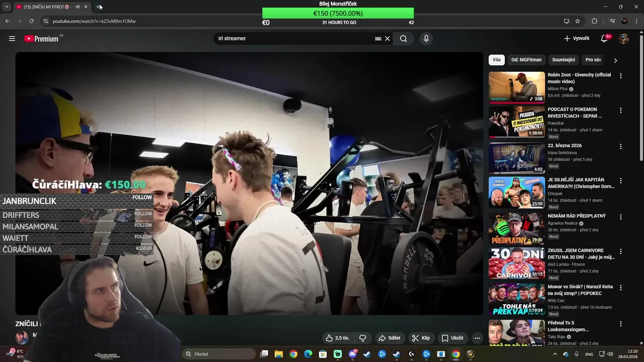This screenshot has height=362, width=644.
Task: Click the browser back arrow
Action: [7, 21]
